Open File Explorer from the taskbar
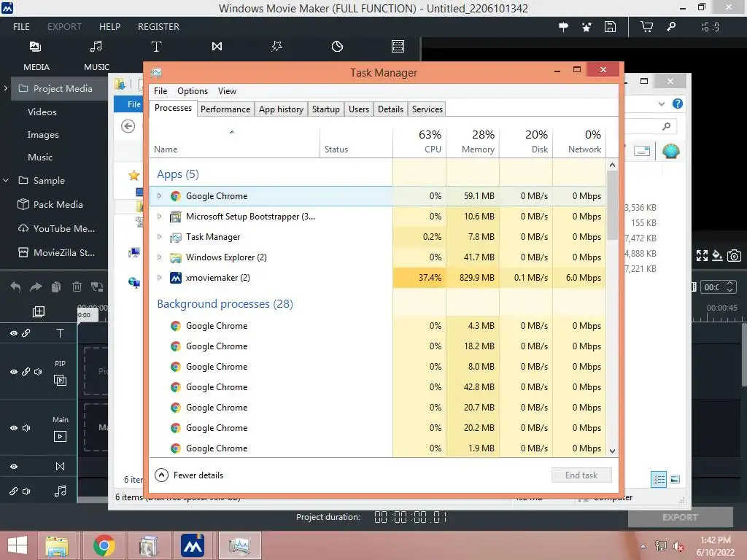The image size is (747, 560). (x=57, y=546)
